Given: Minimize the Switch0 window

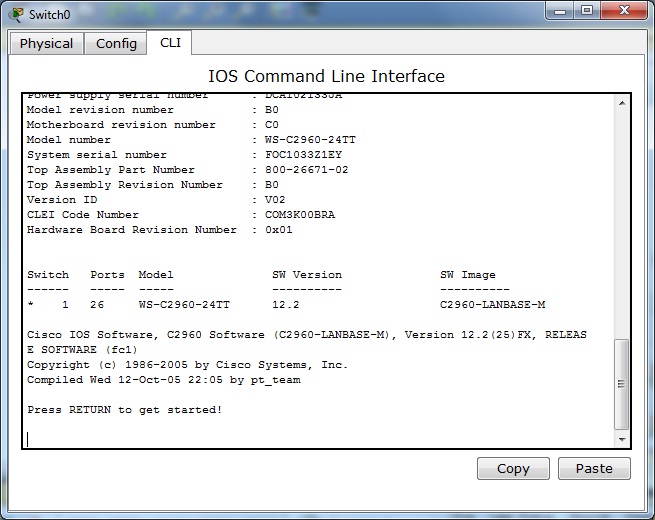Looking at the screenshot, I should click(x=560, y=11).
